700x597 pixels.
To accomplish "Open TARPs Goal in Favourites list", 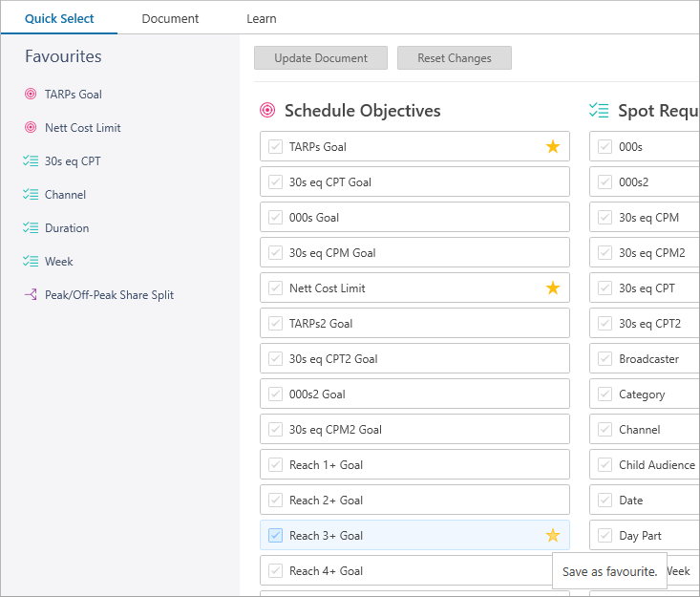I will (x=74, y=95).
